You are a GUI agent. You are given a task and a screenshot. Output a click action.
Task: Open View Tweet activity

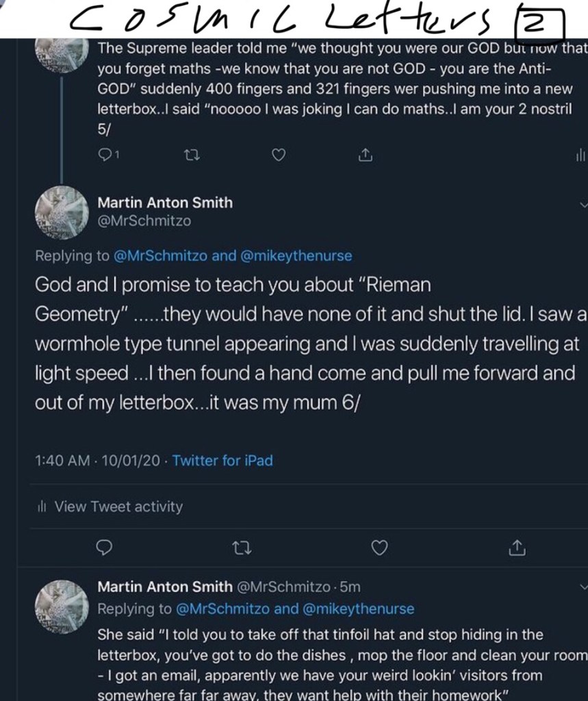click(x=118, y=507)
